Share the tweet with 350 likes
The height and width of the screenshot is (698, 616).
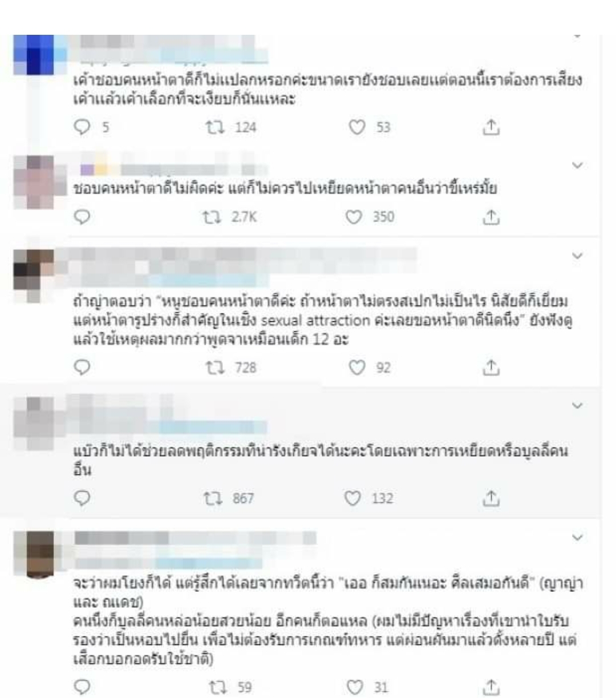point(491,217)
